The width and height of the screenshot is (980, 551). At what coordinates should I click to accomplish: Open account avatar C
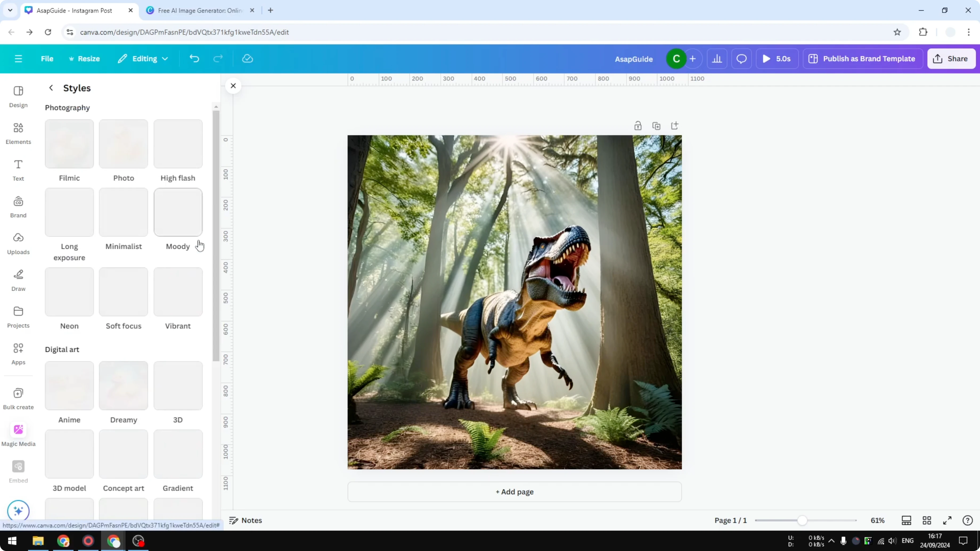676,59
